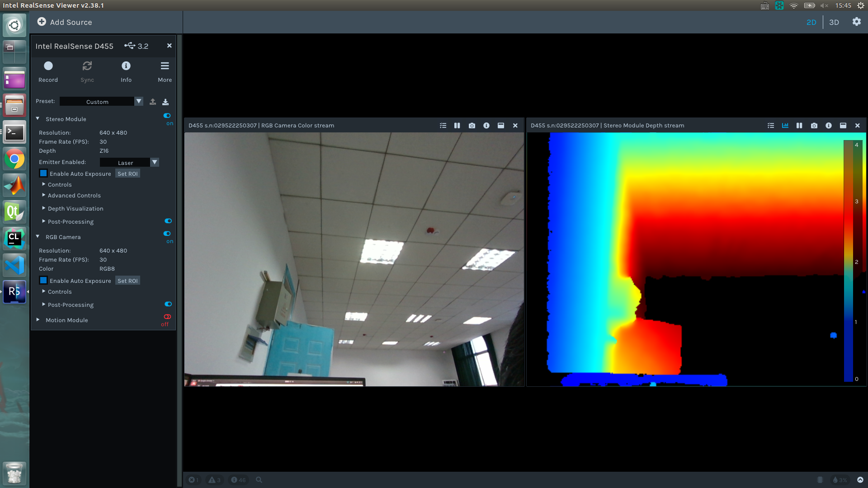Expand Stereo Module Post-Processing options
The height and width of the screenshot is (488, 868).
(44, 221)
